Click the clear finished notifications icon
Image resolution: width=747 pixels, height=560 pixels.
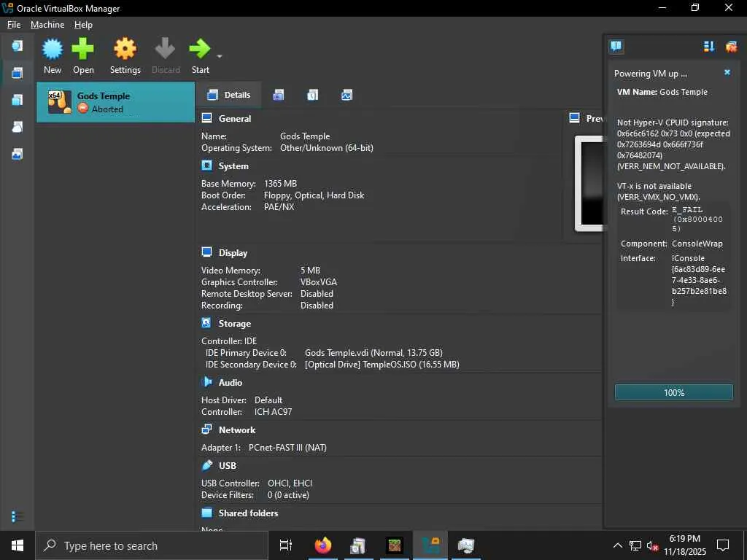pos(731,46)
